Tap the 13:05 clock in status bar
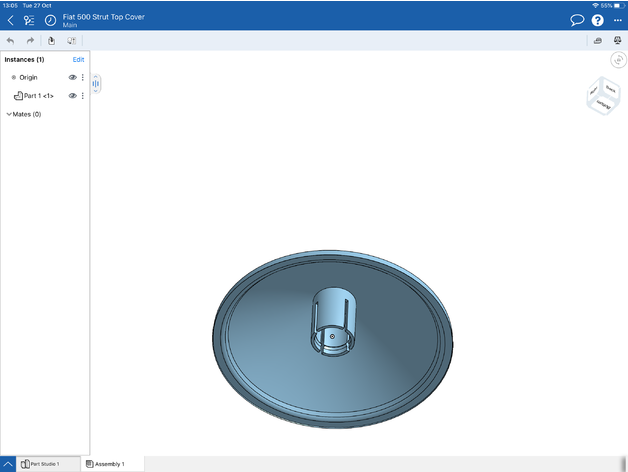Image resolution: width=628 pixels, height=472 pixels. [10, 6]
